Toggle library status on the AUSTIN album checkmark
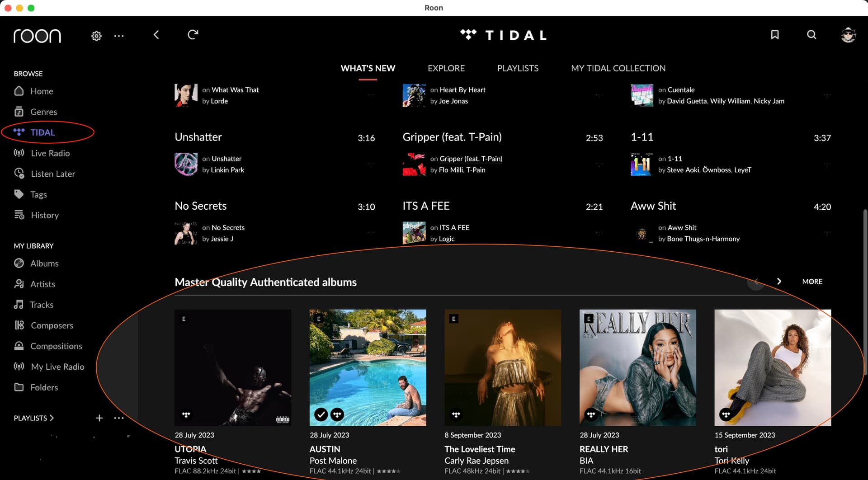This screenshot has width=868, height=480. click(321, 414)
